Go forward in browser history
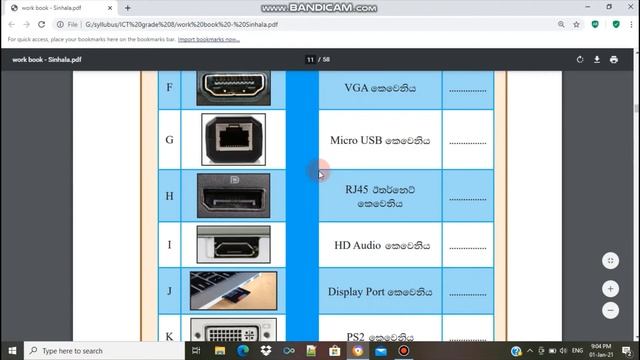This screenshot has width=640, height=360. (x=27, y=24)
